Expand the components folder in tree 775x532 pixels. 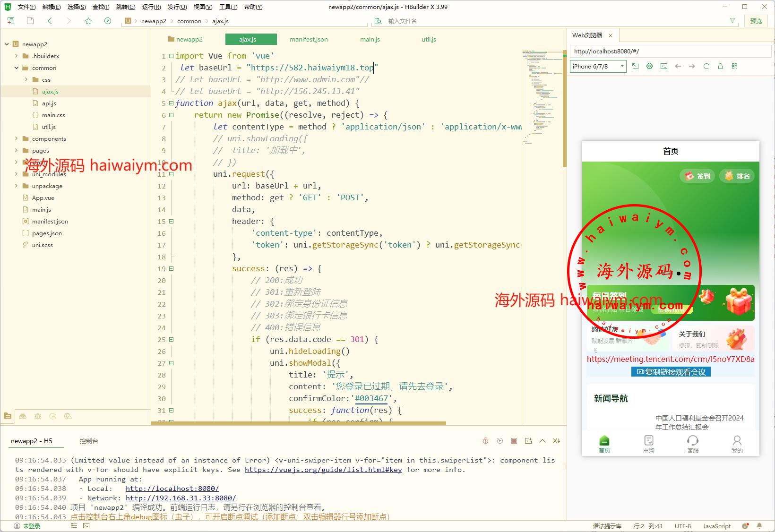coord(17,138)
